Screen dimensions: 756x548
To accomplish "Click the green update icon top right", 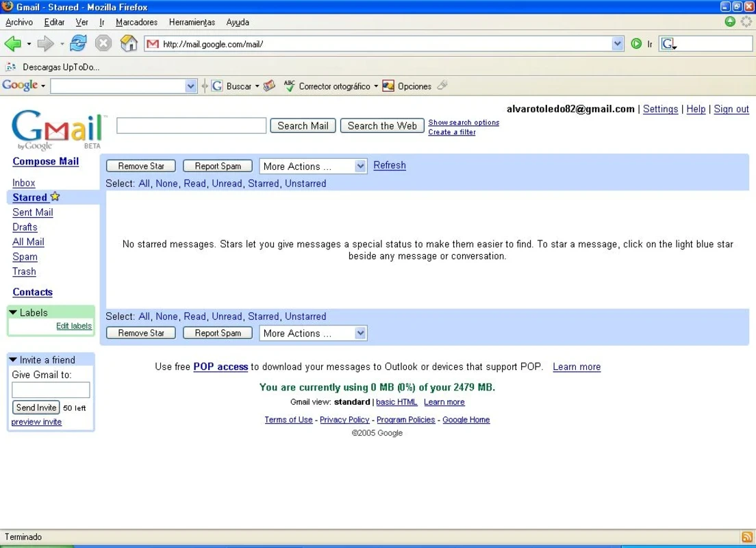I will coord(730,21).
